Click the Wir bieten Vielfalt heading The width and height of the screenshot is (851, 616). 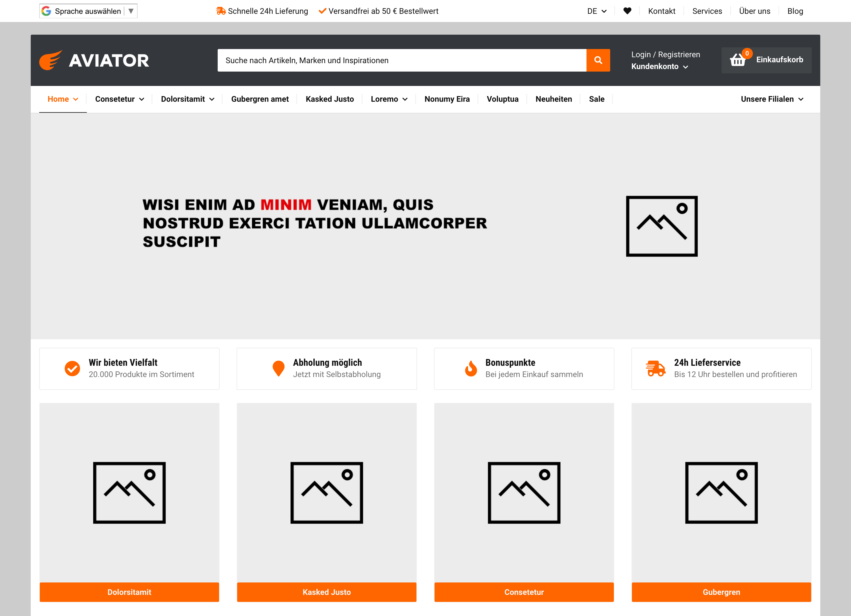click(123, 363)
